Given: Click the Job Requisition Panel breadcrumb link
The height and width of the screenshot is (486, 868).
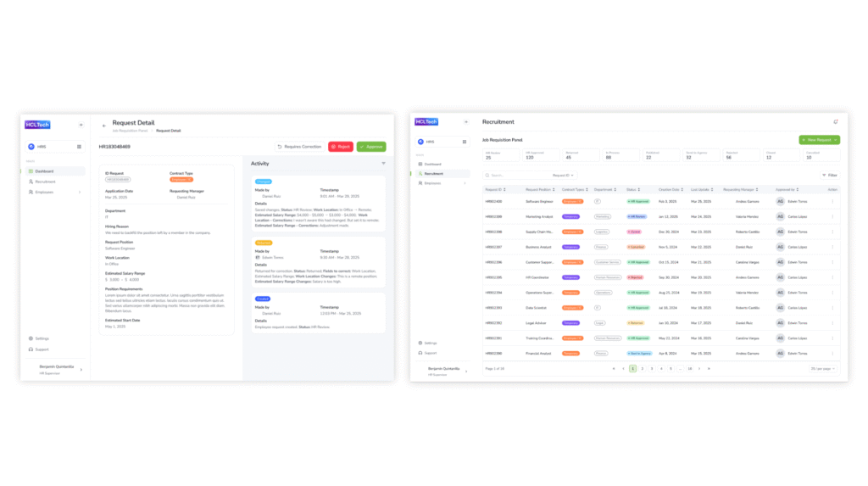Looking at the screenshot, I should 131,131.
